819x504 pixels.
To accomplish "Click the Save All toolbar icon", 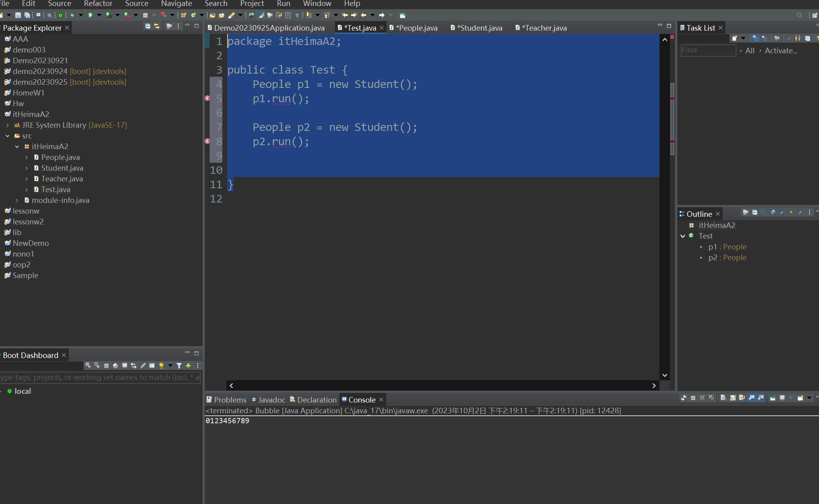I will (x=27, y=15).
